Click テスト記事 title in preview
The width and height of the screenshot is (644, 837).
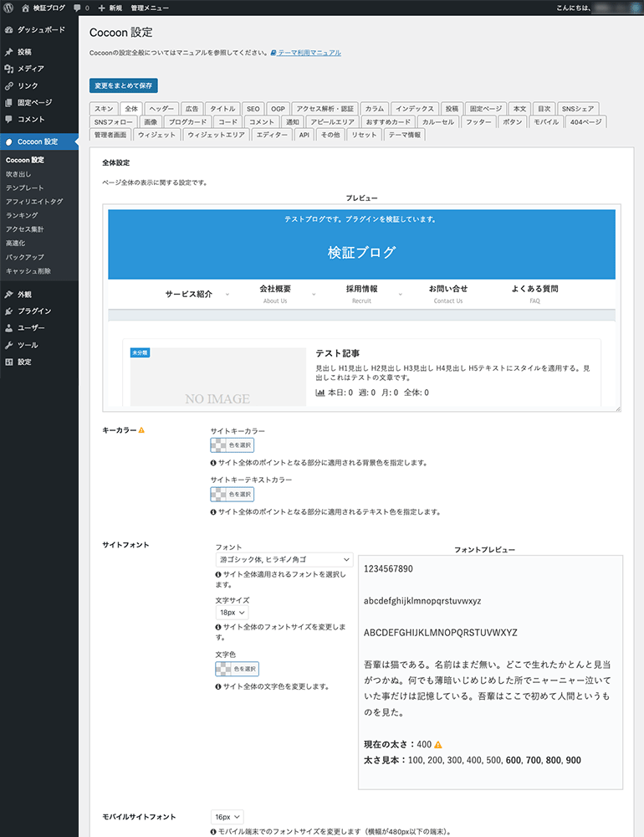337,353
